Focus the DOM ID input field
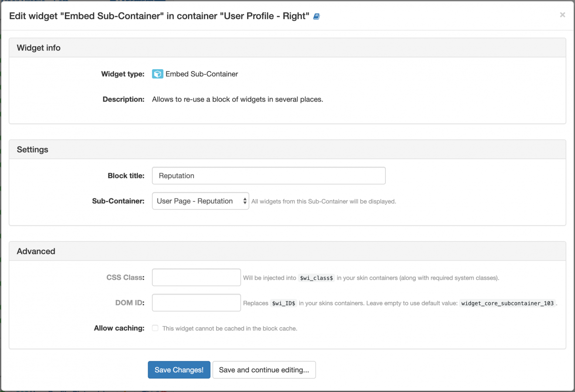The width and height of the screenshot is (575, 392). pos(196,303)
